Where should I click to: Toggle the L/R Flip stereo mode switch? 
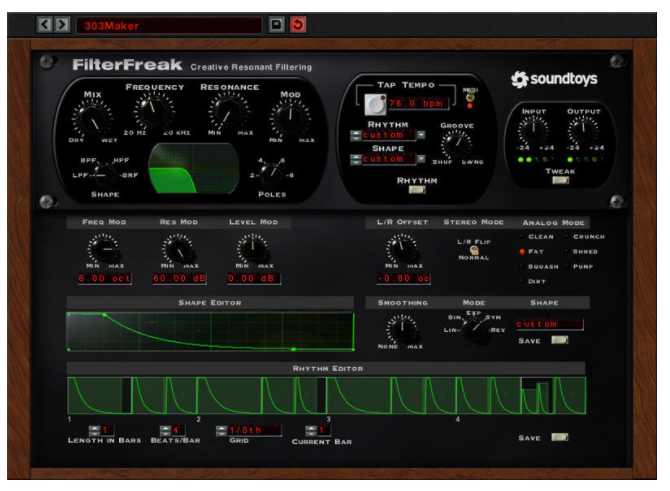tap(473, 250)
